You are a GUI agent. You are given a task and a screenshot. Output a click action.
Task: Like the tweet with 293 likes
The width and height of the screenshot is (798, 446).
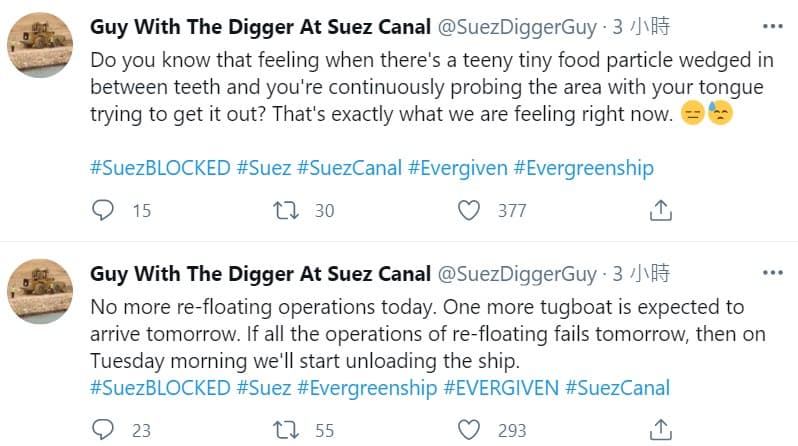[x=469, y=430]
